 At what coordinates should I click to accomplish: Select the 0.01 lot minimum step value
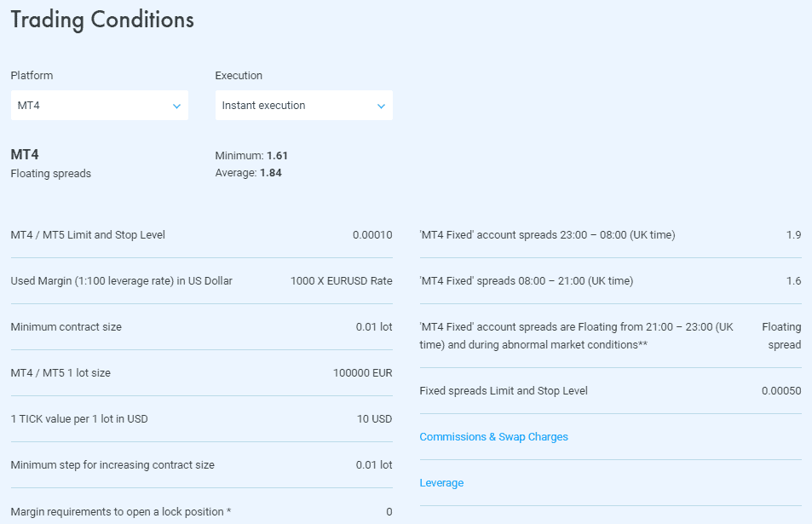click(x=374, y=465)
